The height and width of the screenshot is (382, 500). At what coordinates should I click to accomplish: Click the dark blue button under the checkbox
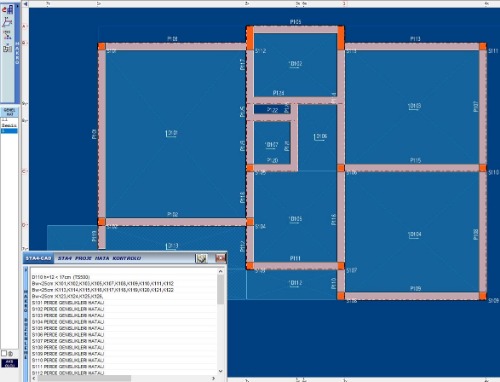tap(9, 363)
